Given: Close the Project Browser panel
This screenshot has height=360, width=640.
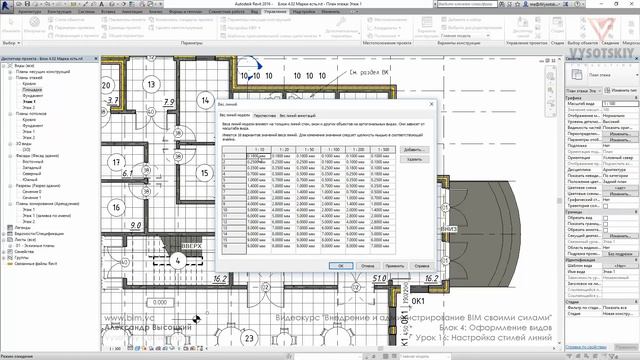Looking at the screenshot, I should click(x=96, y=59).
